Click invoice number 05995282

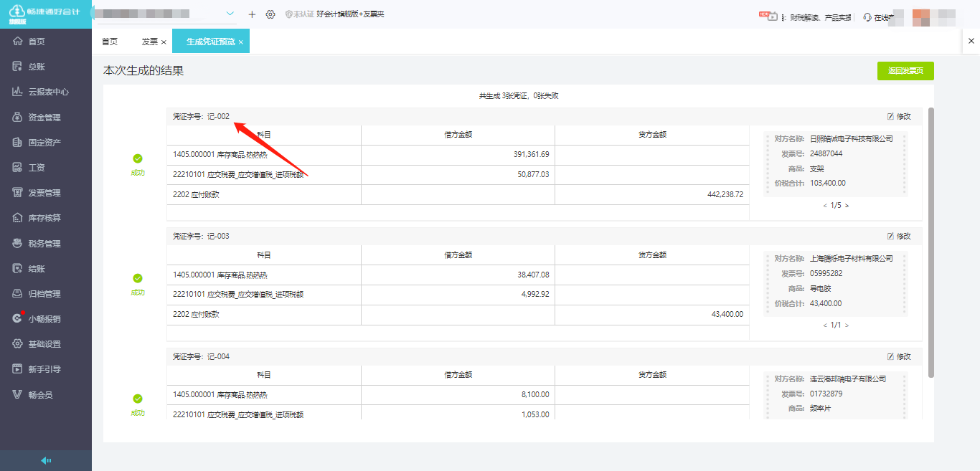coord(826,273)
